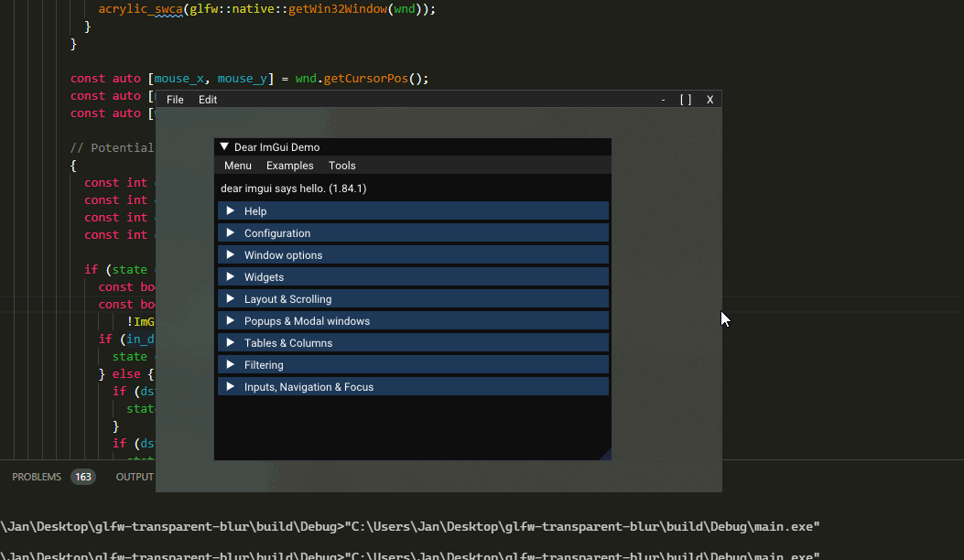The width and height of the screenshot is (964, 560).
Task: Open the Menu item in Dear ImGui Demo
Action: pyautogui.click(x=238, y=166)
